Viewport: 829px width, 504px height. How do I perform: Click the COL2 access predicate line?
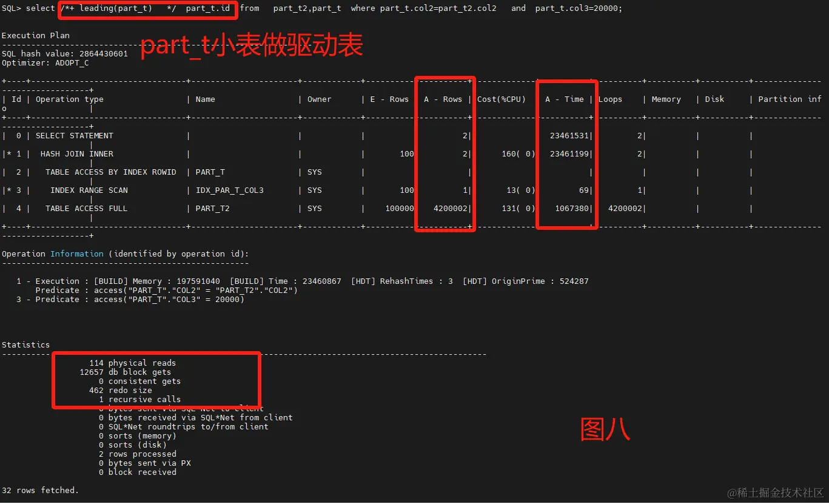(x=167, y=291)
